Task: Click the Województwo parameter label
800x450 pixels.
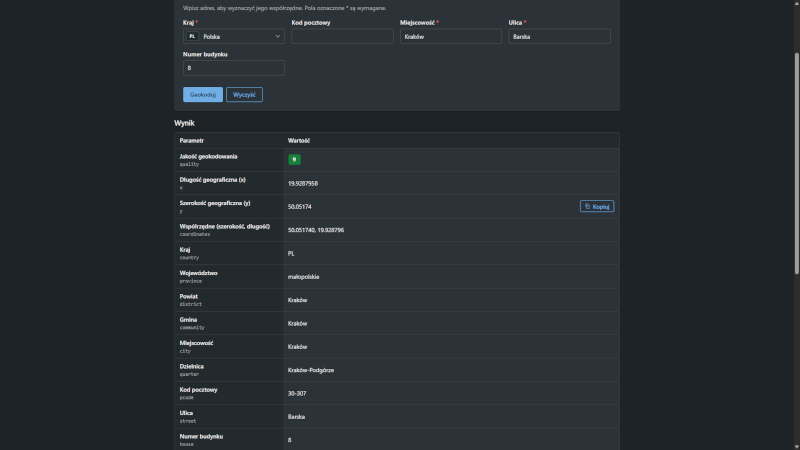Action: [198, 273]
